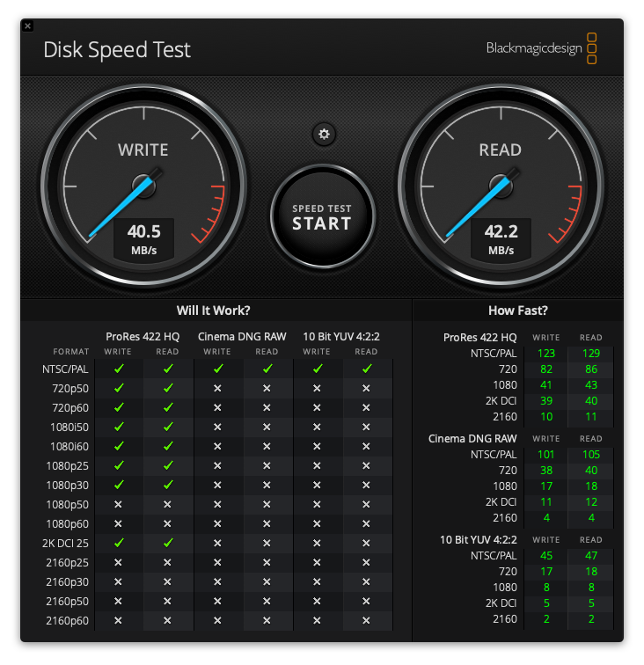Image resolution: width=644 pixels, height=665 pixels.
Task: Click the ProRes read checkmark for 720p60
Action: point(168,407)
